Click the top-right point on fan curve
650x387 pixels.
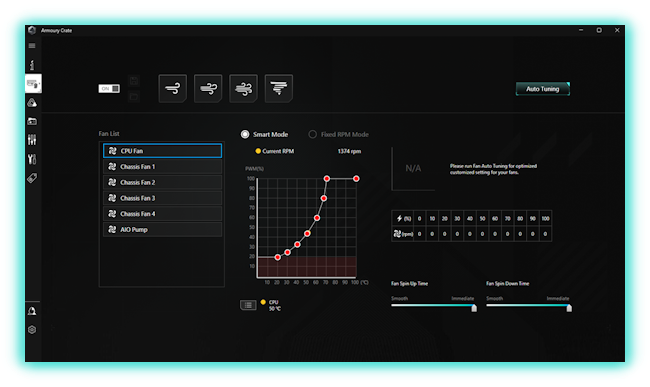(x=356, y=179)
